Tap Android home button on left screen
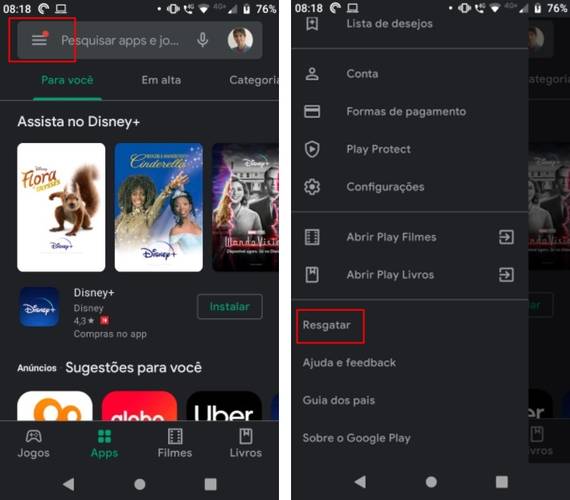570x500 pixels. pos(140,484)
